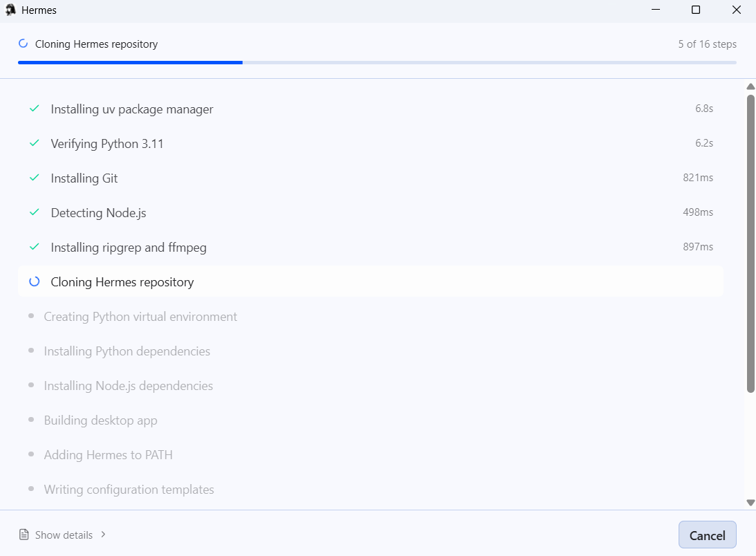This screenshot has width=756, height=556.
Task: Maximize the Hermes window
Action: tap(696, 10)
